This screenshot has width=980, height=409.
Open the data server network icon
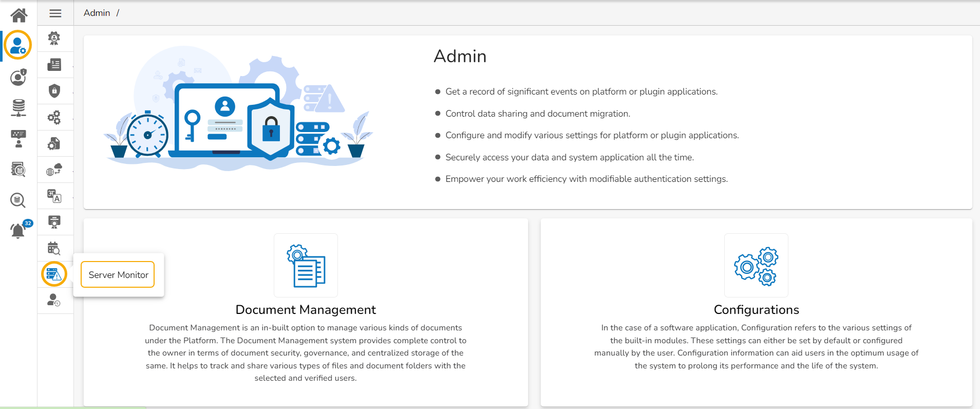click(x=18, y=108)
